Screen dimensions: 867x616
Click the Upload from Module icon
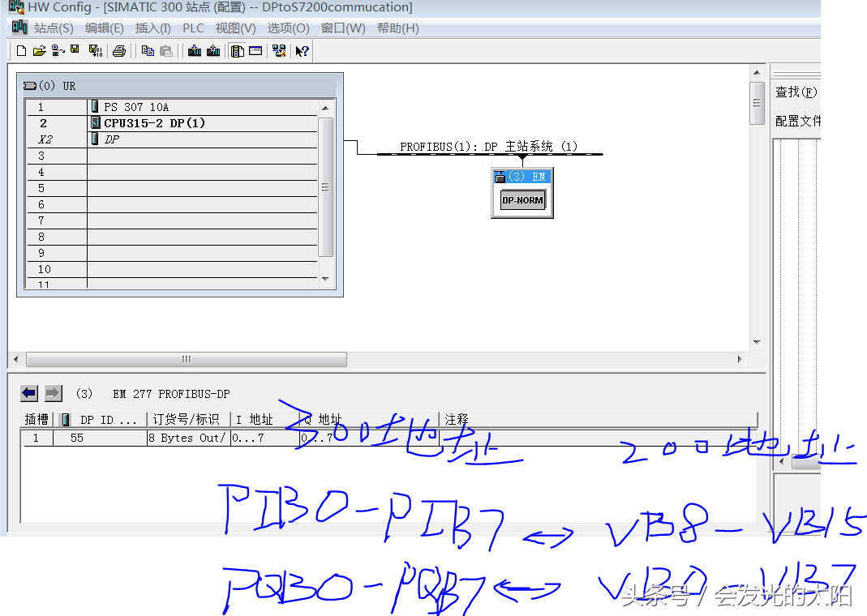click(213, 51)
